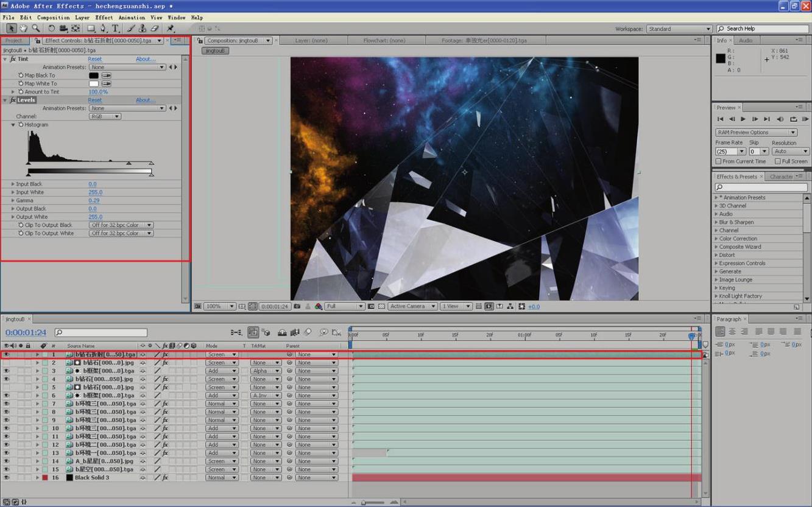Click About link for Levels effect
Screen dimensions: 812x507
(145, 100)
